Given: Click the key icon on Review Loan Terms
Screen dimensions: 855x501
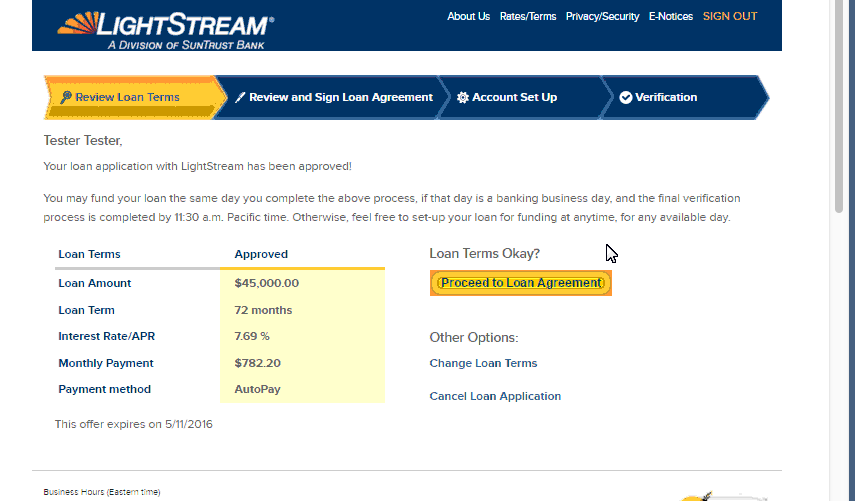Looking at the screenshot, I should tap(66, 97).
